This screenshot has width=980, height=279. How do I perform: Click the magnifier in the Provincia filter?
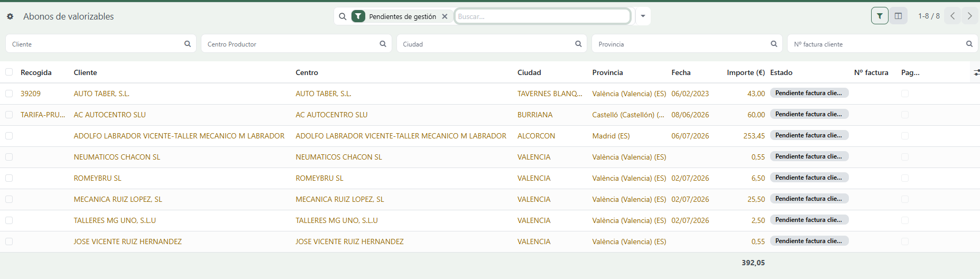click(x=774, y=44)
